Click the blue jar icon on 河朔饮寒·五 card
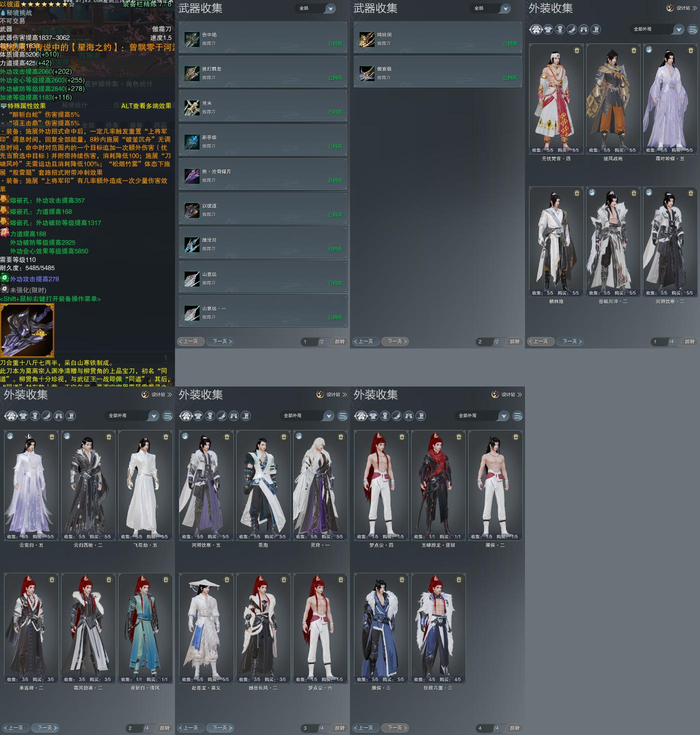 (x=185, y=436)
